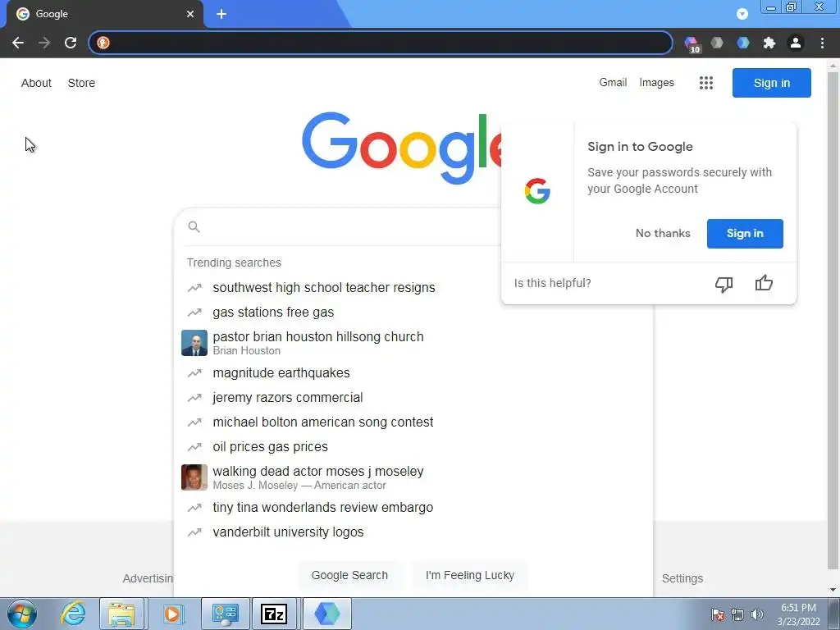
Task: Open the Images link
Action: pos(656,83)
